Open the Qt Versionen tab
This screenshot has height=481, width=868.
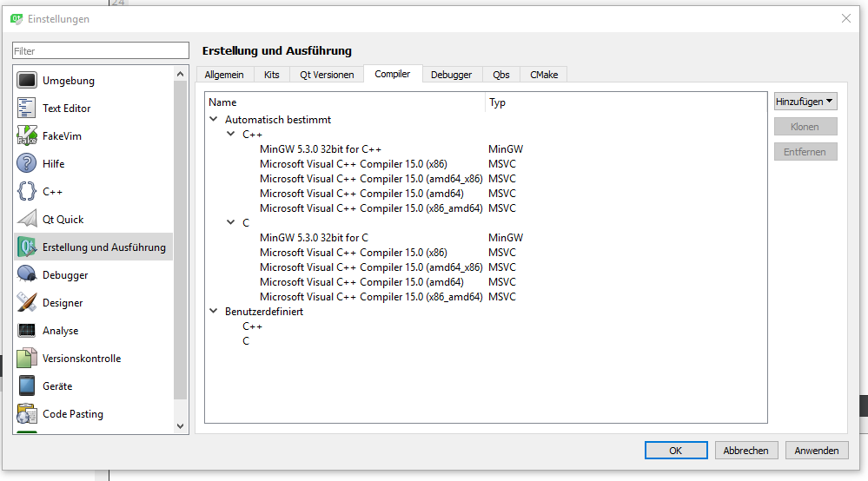point(328,75)
